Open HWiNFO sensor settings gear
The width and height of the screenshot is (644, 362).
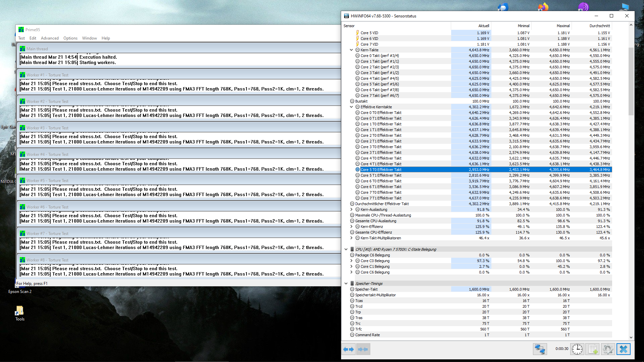(607, 349)
